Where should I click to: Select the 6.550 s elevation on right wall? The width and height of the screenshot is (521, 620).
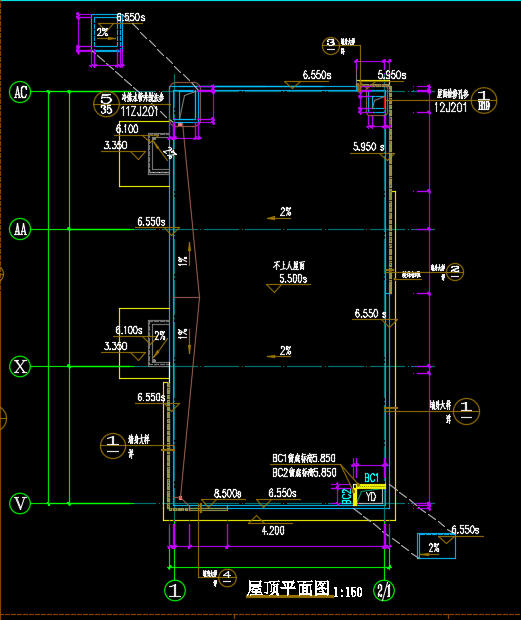tap(370, 314)
